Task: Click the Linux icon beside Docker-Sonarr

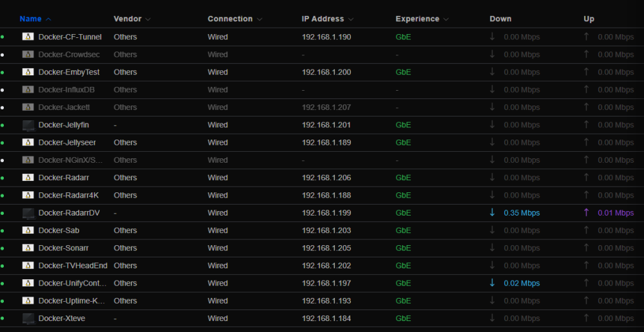Action: pyautogui.click(x=28, y=248)
